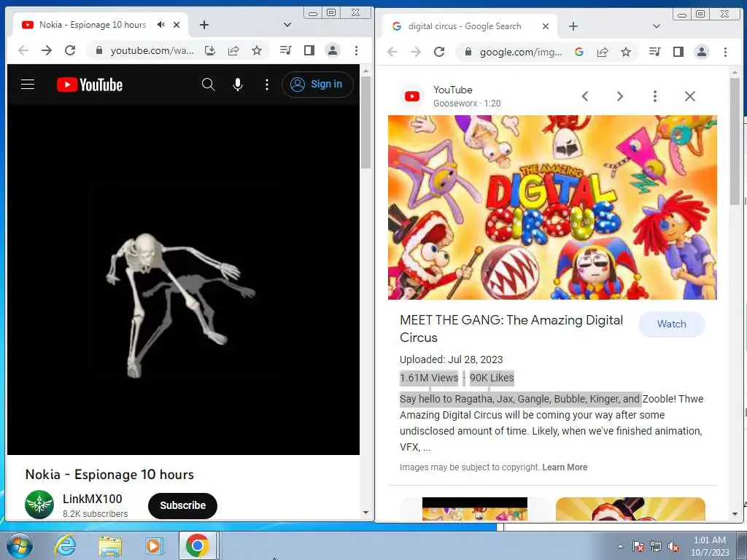Open a new tab in Google window
This screenshot has height=560, width=747.
tap(573, 26)
